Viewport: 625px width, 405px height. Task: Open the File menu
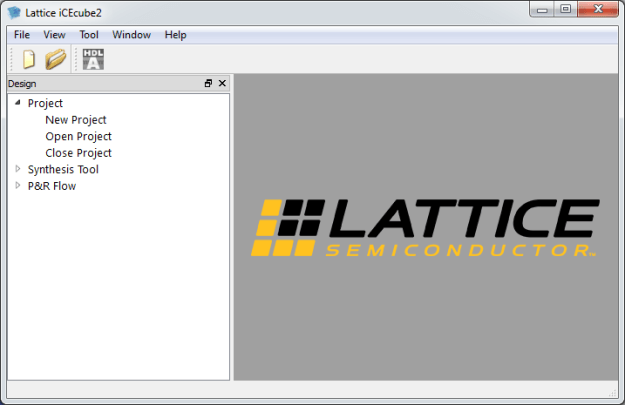point(22,35)
